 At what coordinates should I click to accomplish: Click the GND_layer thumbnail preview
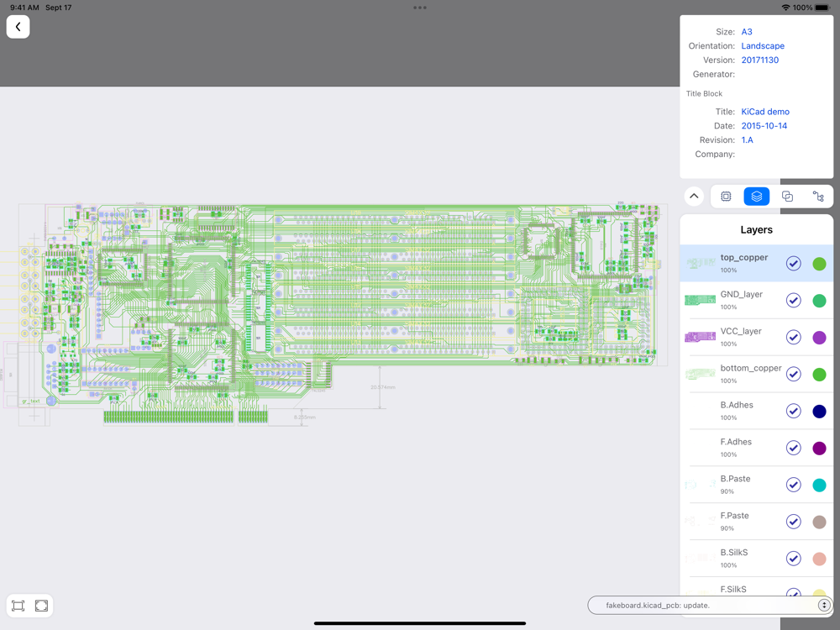pos(700,301)
